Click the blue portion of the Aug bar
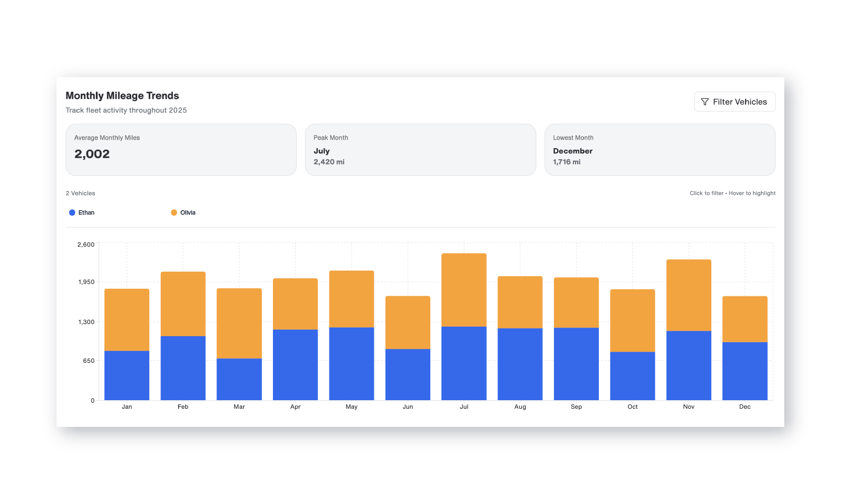 click(520, 363)
